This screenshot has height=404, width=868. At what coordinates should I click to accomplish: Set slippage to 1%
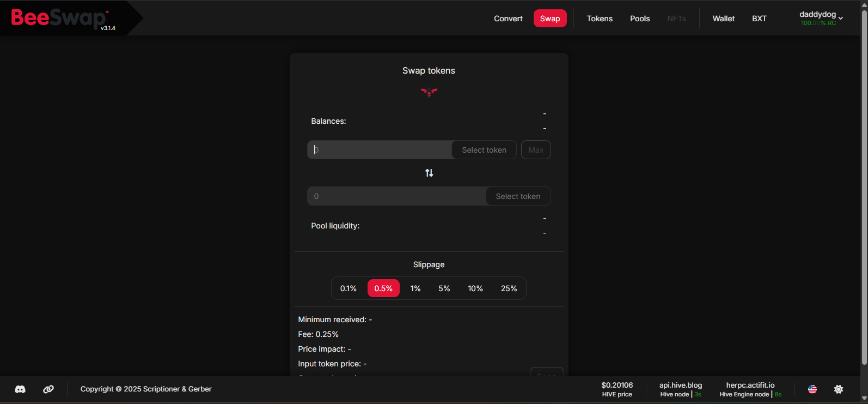click(415, 288)
